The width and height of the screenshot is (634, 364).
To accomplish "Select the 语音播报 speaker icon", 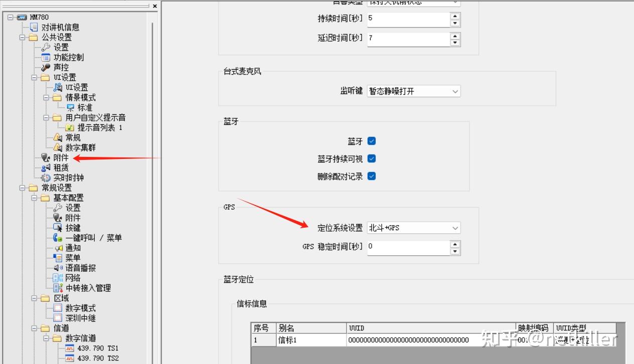I will tap(58, 268).
